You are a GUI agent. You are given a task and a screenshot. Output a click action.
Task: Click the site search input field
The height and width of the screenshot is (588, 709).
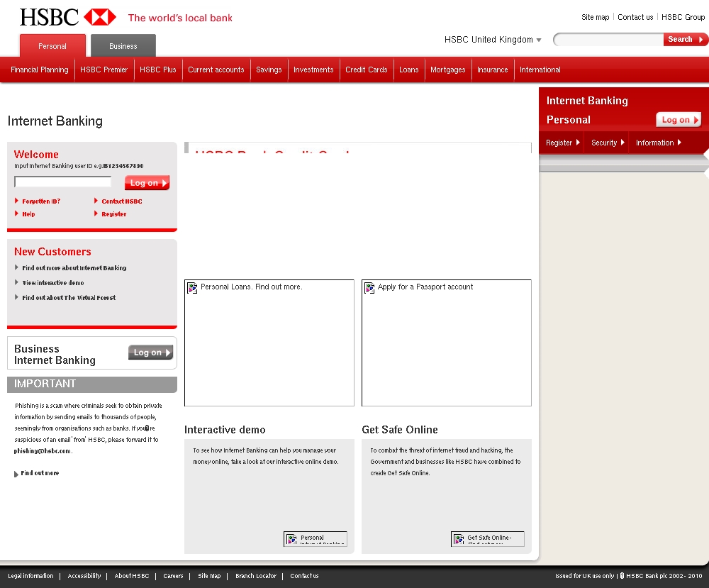point(608,39)
